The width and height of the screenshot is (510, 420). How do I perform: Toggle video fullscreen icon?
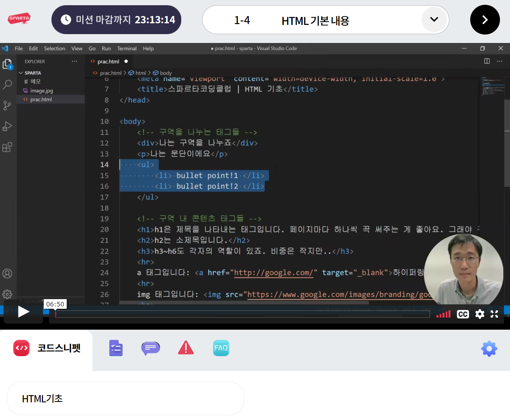click(494, 314)
